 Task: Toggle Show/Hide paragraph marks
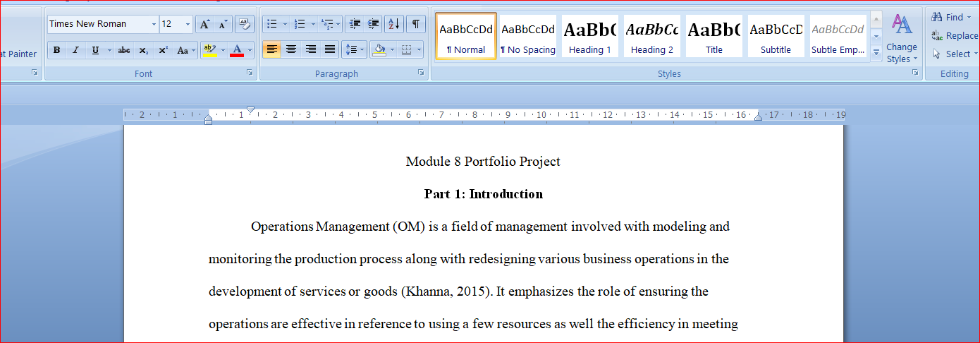pyautogui.click(x=416, y=24)
